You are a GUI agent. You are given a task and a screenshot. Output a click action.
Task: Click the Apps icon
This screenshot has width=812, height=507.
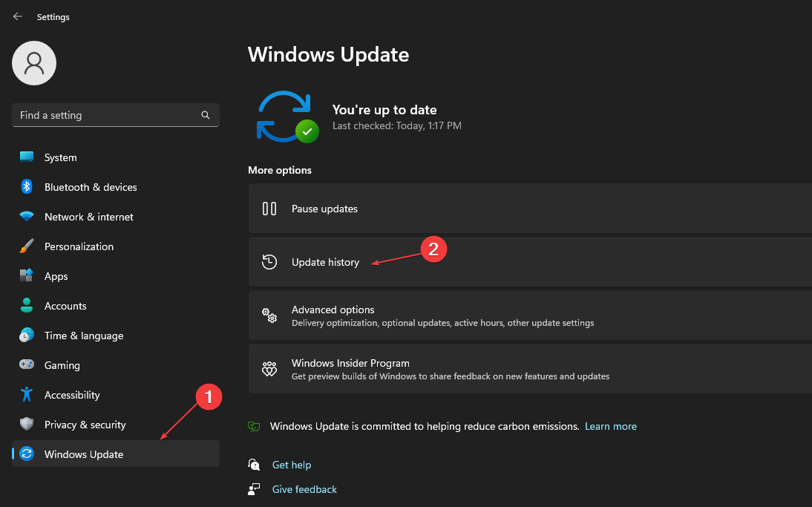27,275
